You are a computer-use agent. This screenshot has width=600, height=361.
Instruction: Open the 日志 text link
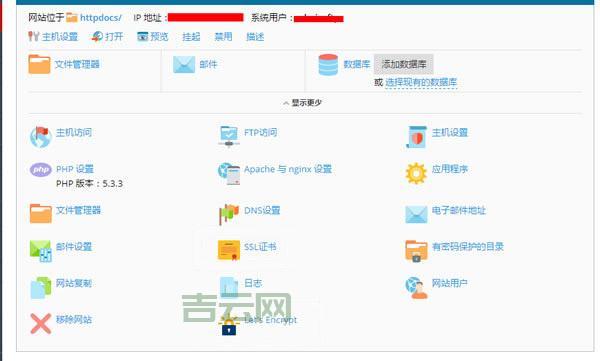coord(253,283)
